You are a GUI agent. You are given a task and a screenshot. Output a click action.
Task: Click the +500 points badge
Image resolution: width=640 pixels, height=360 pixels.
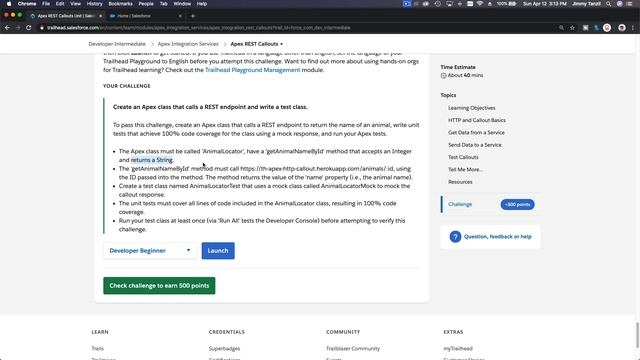click(x=518, y=204)
